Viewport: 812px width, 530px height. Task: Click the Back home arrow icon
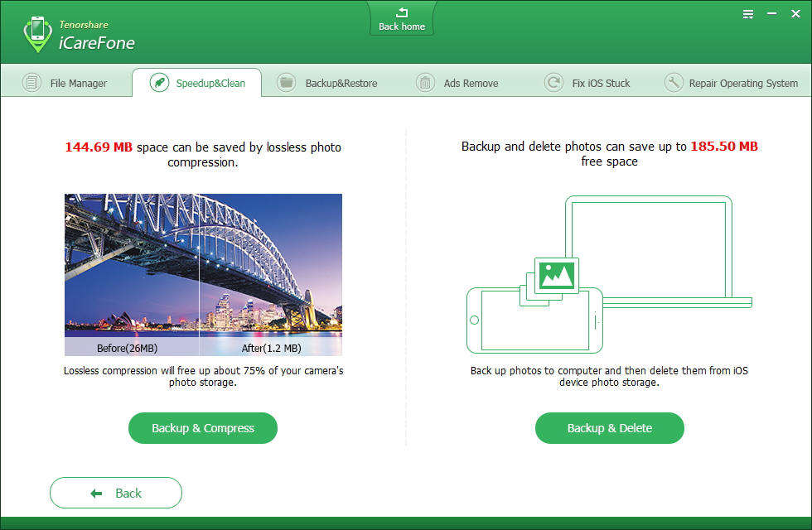[x=402, y=12]
